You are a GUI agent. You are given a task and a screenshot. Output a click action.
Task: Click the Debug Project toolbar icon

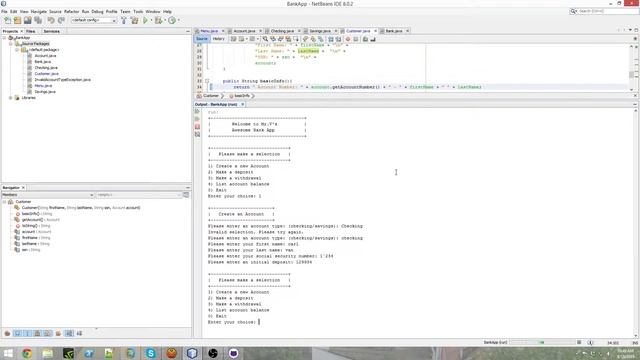pos(158,20)
